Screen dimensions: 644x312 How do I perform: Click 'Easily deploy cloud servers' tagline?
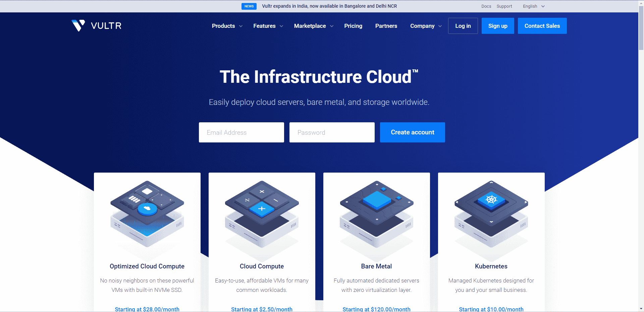click(x=319, y=102)
